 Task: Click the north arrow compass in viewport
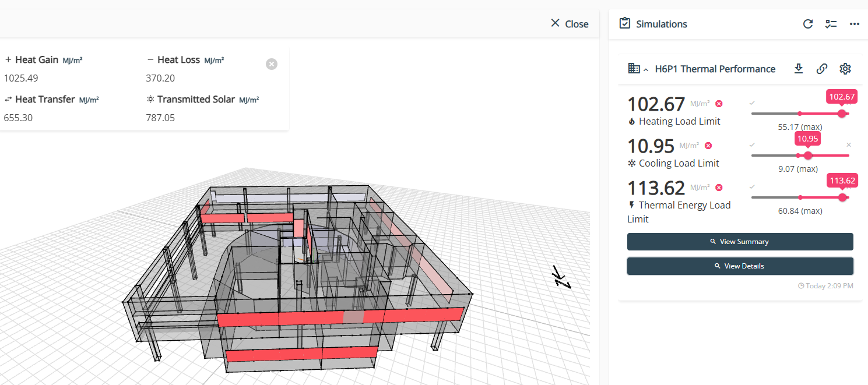click(562, 277)
